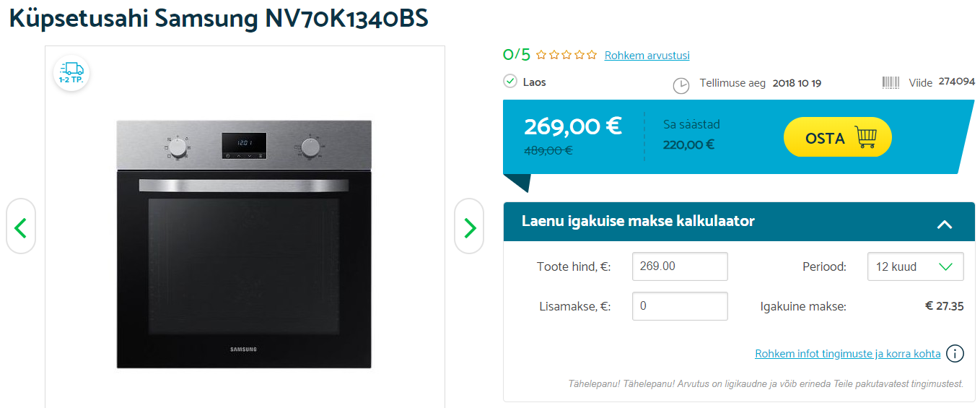Select the fifth rating star

point(592,55)
